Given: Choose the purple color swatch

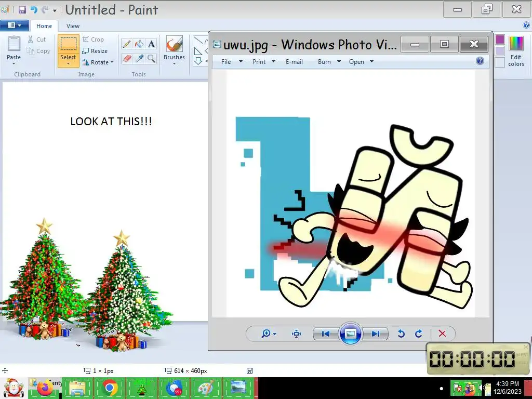Looking at the screenshot, I should pyautogui.click(x=500, y=39).
